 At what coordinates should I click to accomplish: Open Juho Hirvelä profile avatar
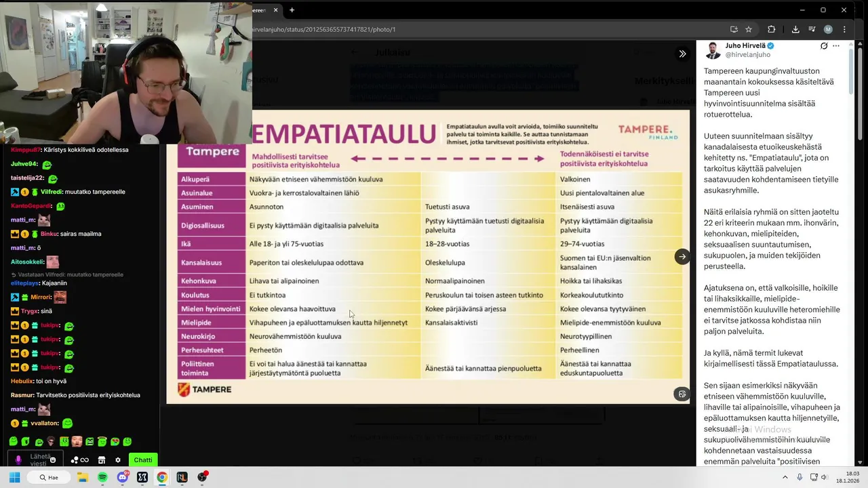[713, 50]
